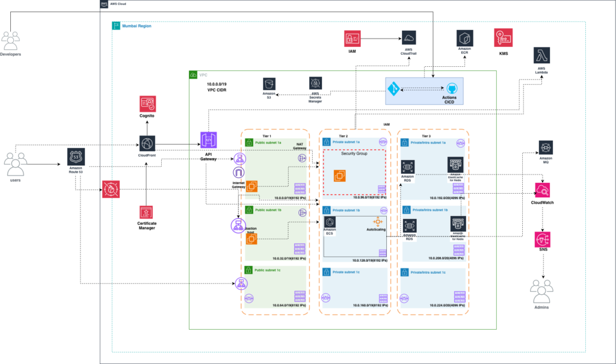Screen dimensions: 616x364
Task: Click the "10.0.32.0/19(8192 IPs)" text
Action: tap(289, 259)
